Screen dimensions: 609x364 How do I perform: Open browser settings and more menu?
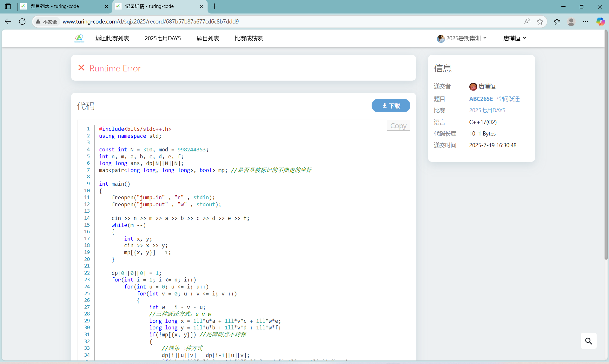585,22
